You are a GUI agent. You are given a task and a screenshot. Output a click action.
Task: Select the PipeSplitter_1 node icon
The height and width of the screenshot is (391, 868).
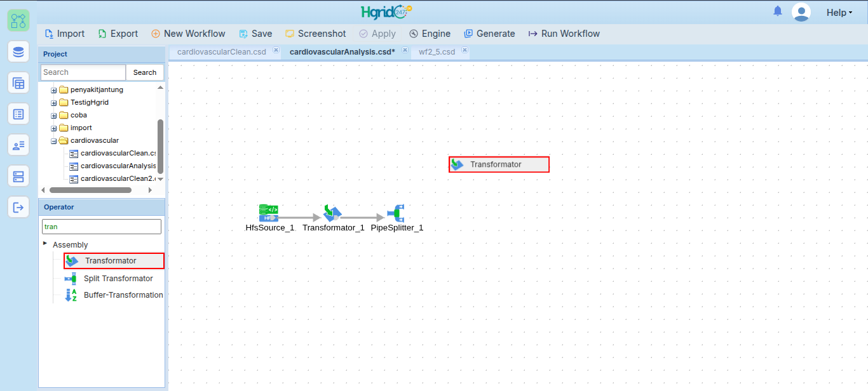pos(397,213)
